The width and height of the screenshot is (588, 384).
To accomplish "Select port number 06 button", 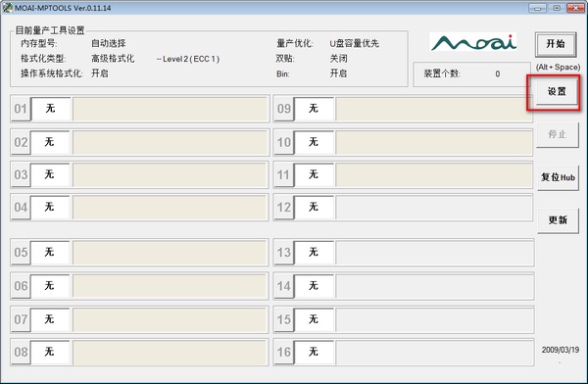I will [x=21, y=286].
